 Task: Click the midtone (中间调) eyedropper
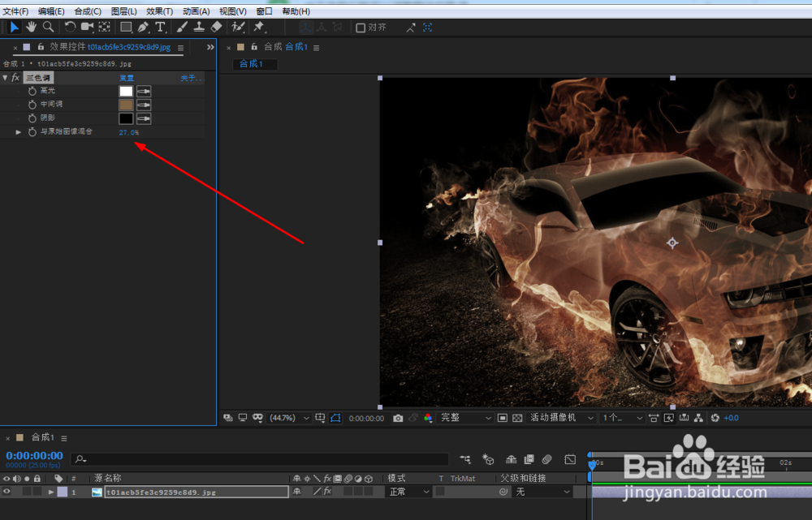click(144, 105)
